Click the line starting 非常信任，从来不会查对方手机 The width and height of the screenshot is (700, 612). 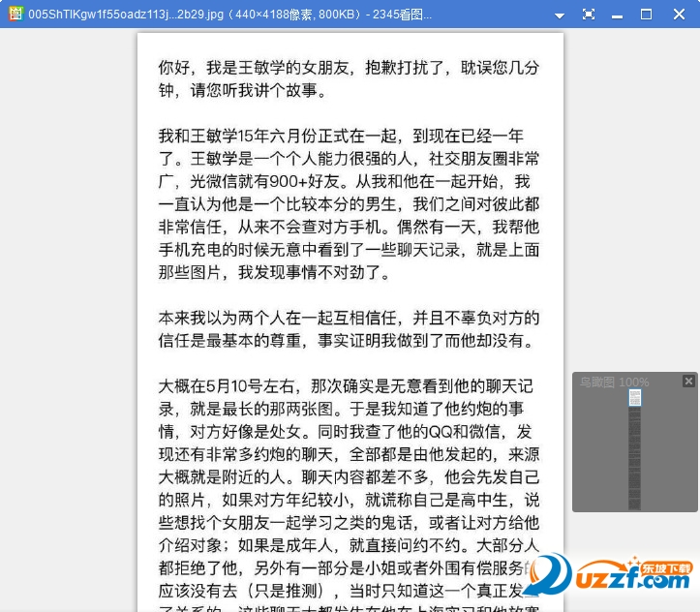click(x=349, y=227)
